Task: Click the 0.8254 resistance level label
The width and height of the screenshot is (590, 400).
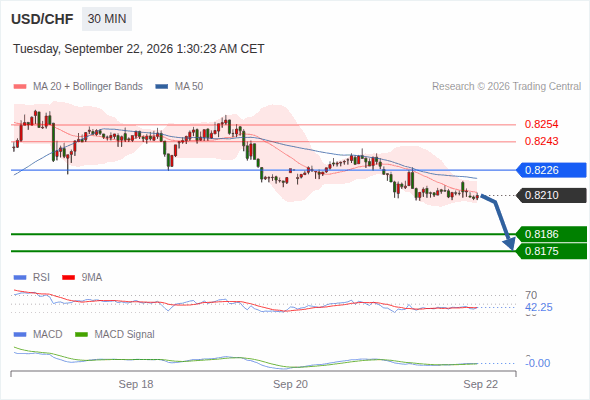Action: 541,124
